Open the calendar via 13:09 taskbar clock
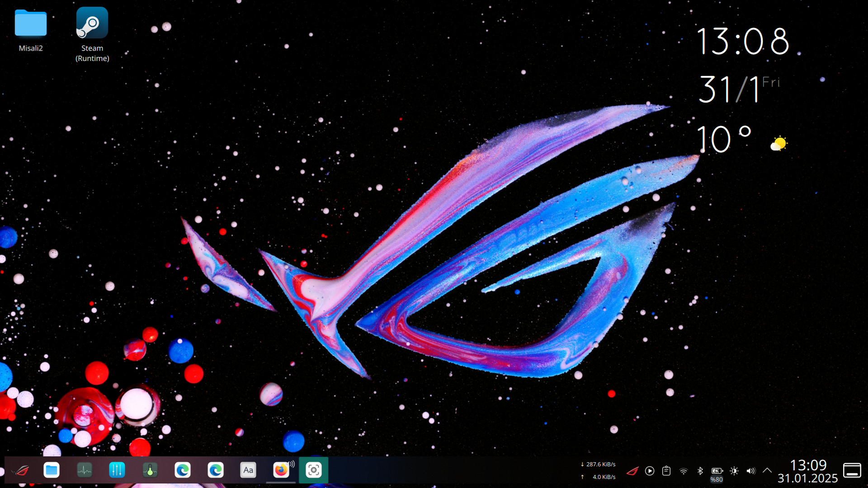868x488 pixels. (x=808, y=471)
